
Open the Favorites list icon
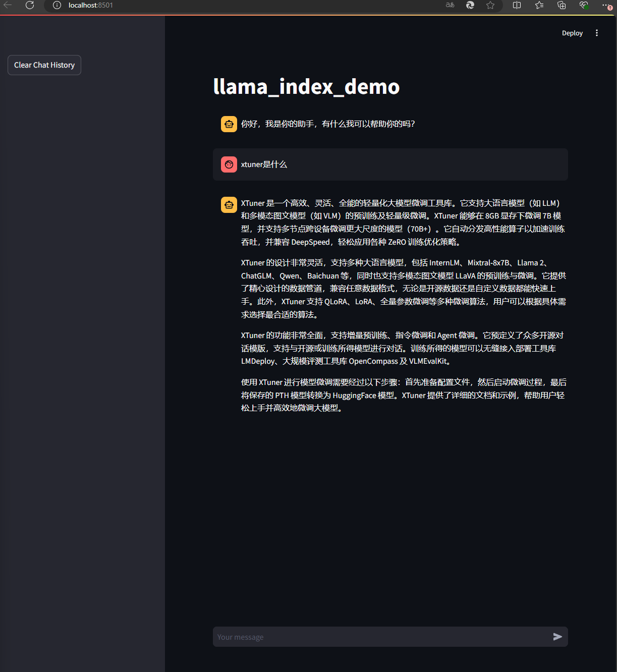[539, 6]
